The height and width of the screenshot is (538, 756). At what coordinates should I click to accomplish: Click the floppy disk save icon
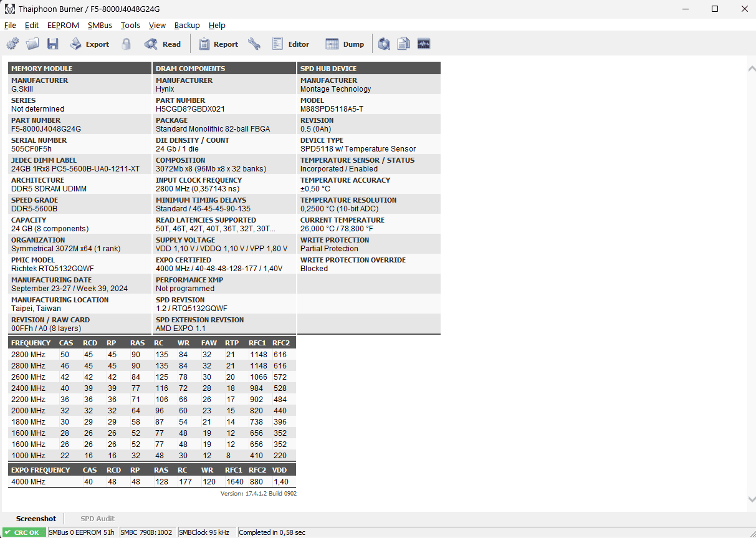pyautogui.click(x=52, y=44)
